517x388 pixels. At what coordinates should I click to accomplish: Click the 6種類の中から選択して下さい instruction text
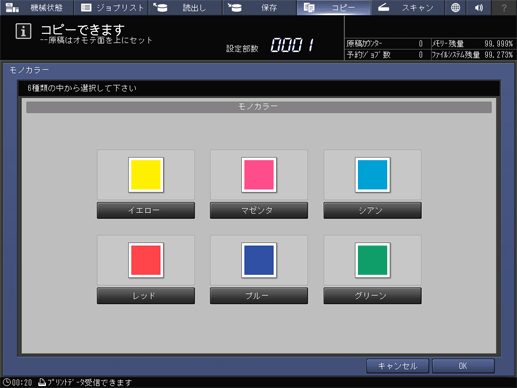[x=82, y=88]
